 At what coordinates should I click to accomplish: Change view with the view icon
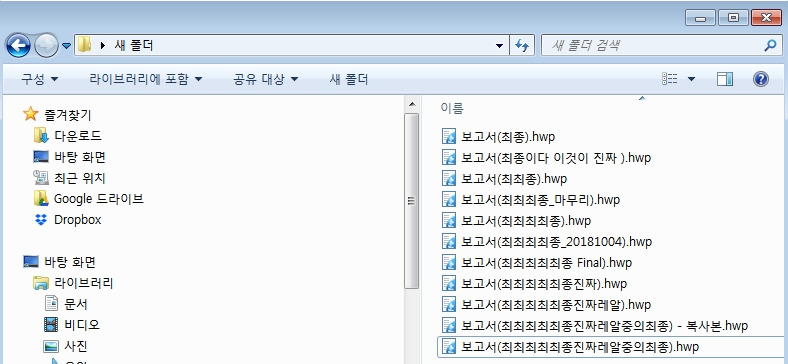669,79
